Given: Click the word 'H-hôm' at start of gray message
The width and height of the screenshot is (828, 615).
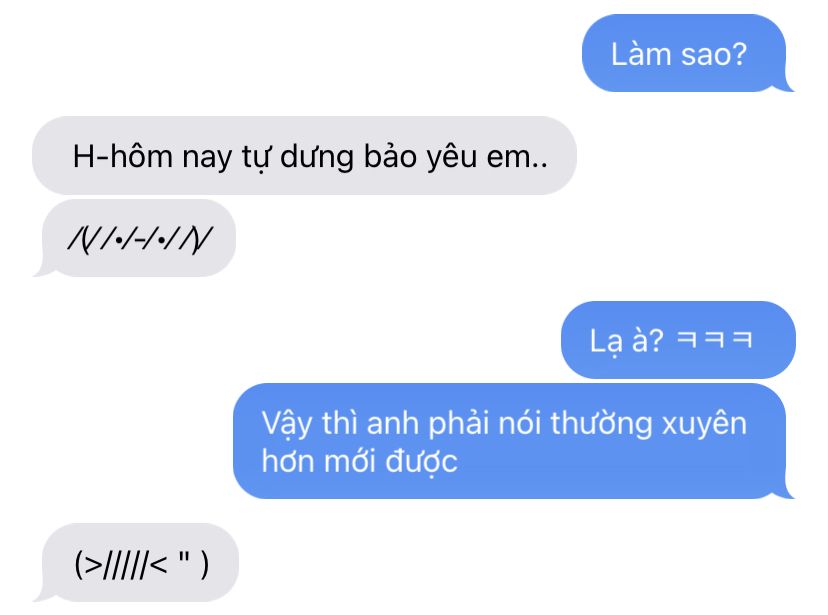Looking at the screenshot, I should [123, 156].
